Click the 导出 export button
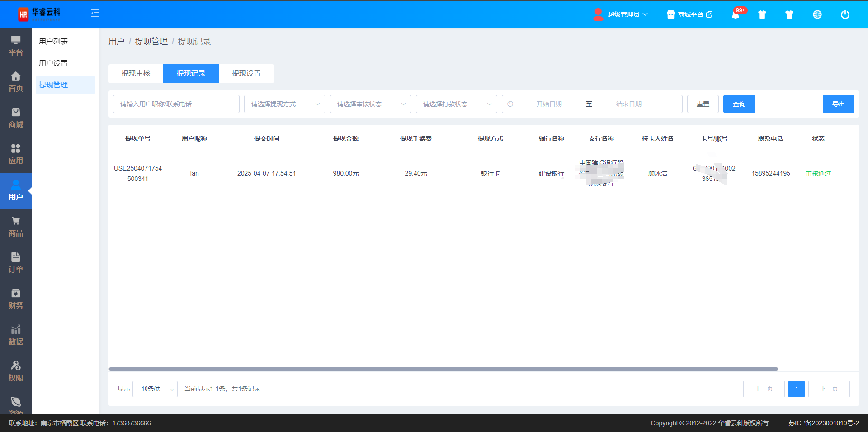Image resolution: width=868 pixels, height=432 pixels. tap(838, 104)
